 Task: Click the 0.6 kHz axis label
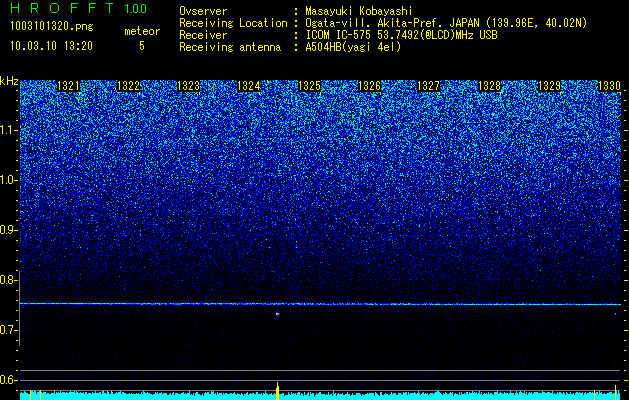tap(7, 380)
